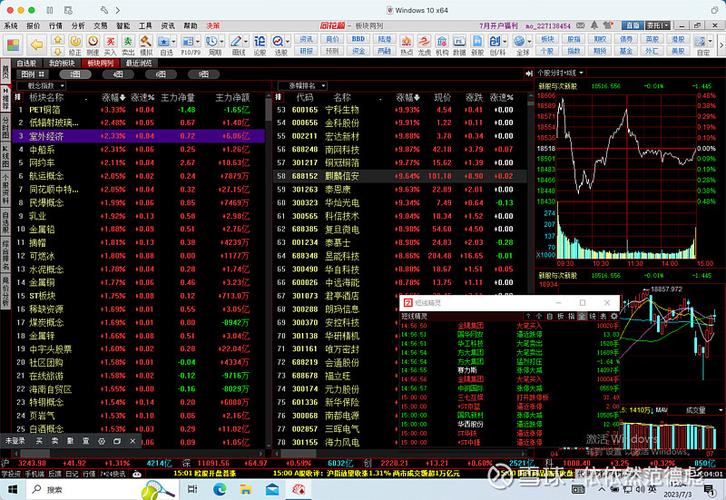
Task: Select the 网约车 sector row
Action: (x=138, y=162)
